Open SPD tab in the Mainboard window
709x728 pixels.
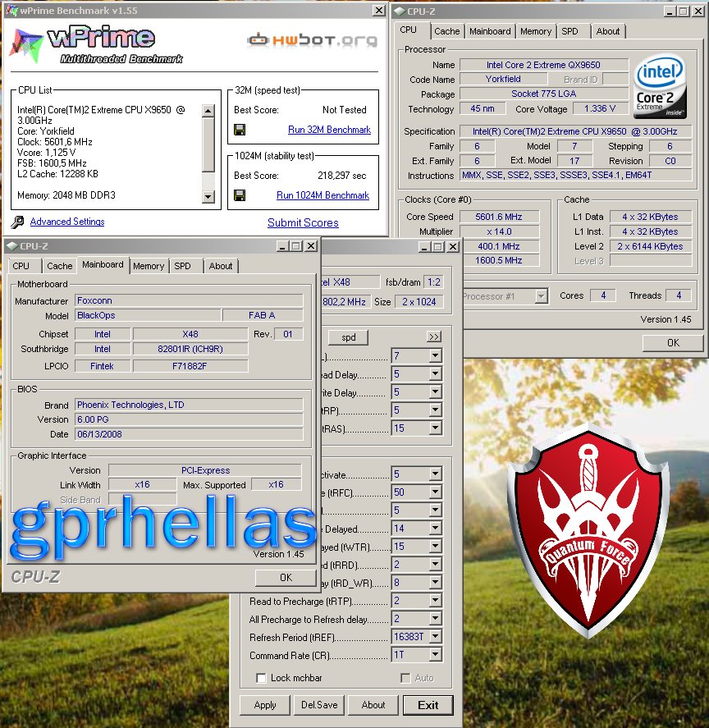(x=182, y=266)
